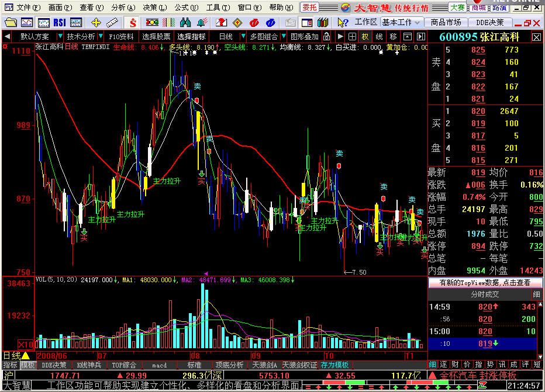Screen dimensions: 545x392
Task: Click the line chart icon beside folder
Action: [27, 23]
